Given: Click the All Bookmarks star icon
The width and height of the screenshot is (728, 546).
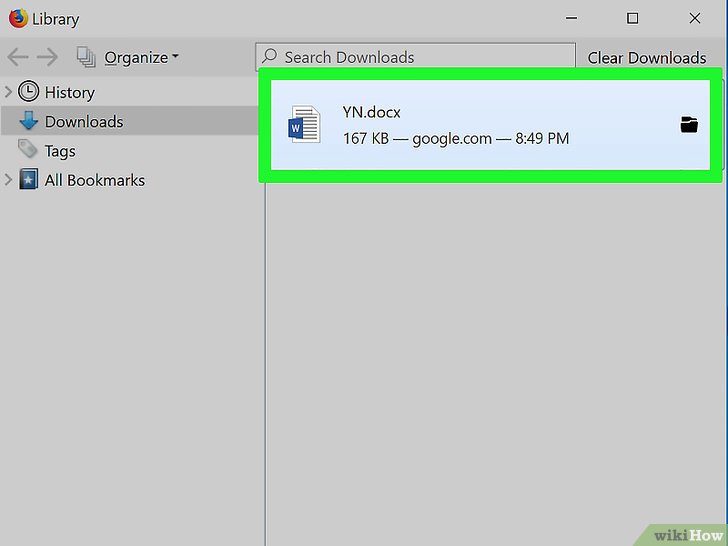Looking at the screenshot, I should pyautogui.click(x=28, y=179).
